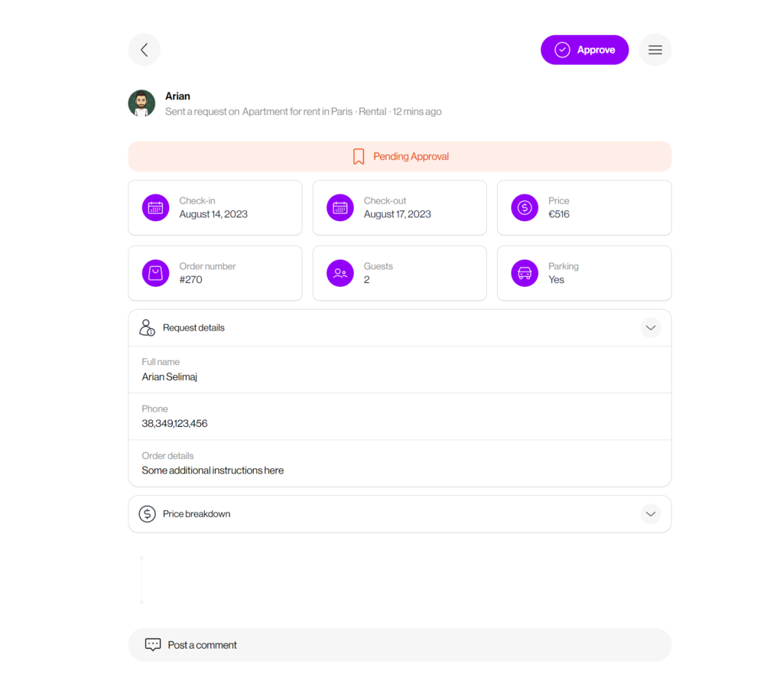Click the price dollar icon

(x=525, y=207)
